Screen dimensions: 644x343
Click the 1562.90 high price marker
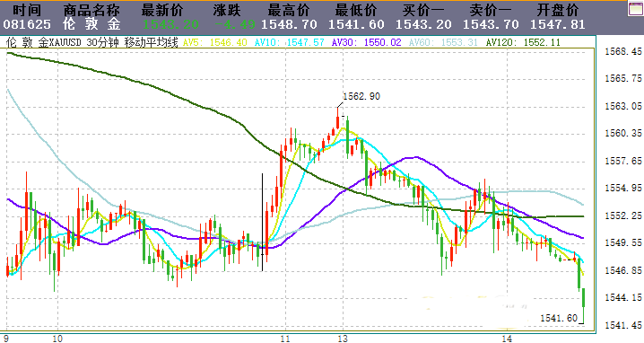(x=361, y=96)
